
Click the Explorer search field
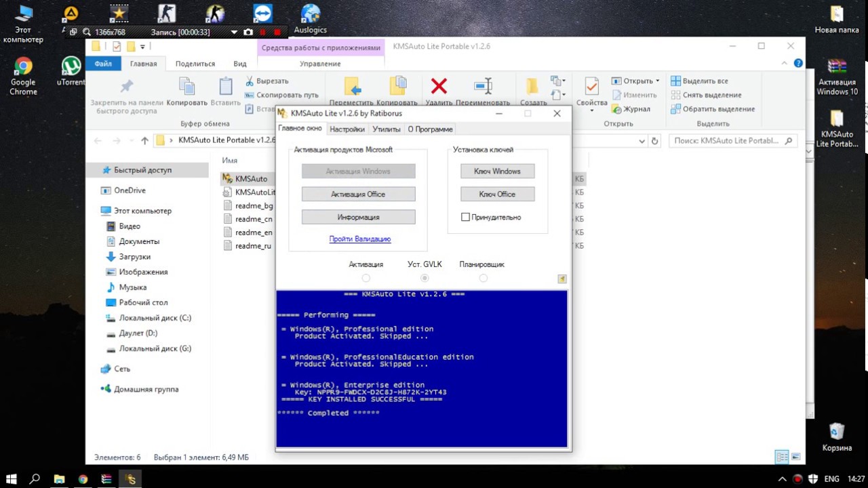(732, 141)
